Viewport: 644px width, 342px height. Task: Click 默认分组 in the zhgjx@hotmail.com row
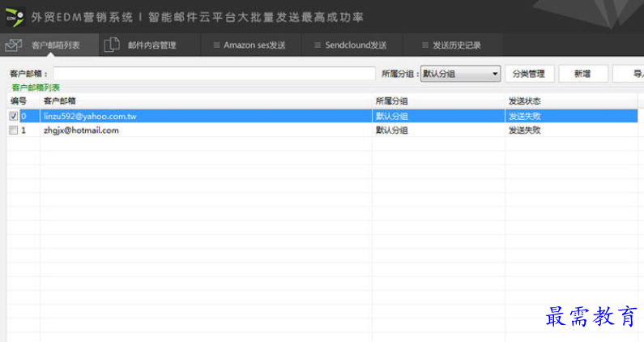(x=392, y=130)
